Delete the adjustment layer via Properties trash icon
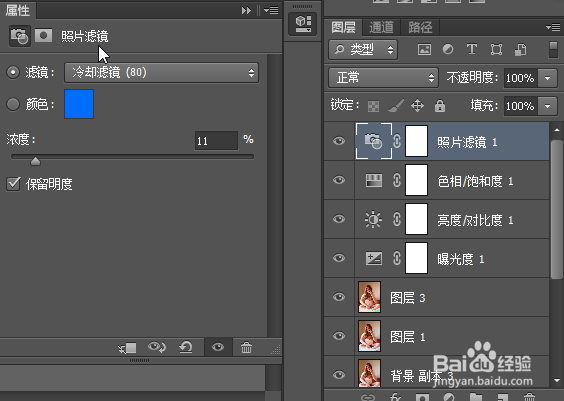 tap(246, 347)
